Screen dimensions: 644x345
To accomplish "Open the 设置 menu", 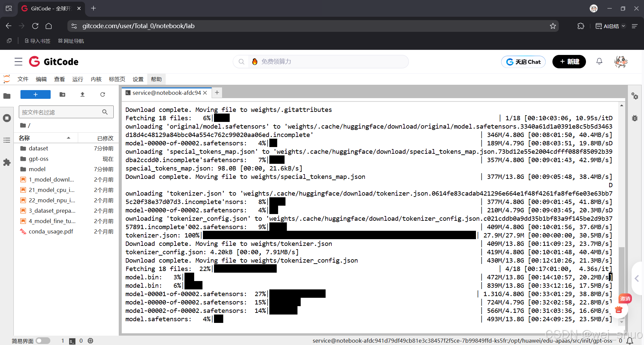I will click(x=138, y=79).
